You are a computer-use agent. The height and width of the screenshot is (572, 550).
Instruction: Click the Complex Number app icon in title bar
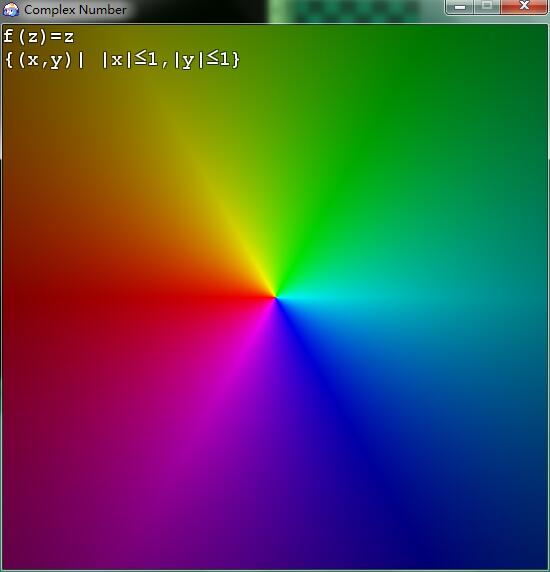click(11, 9)
